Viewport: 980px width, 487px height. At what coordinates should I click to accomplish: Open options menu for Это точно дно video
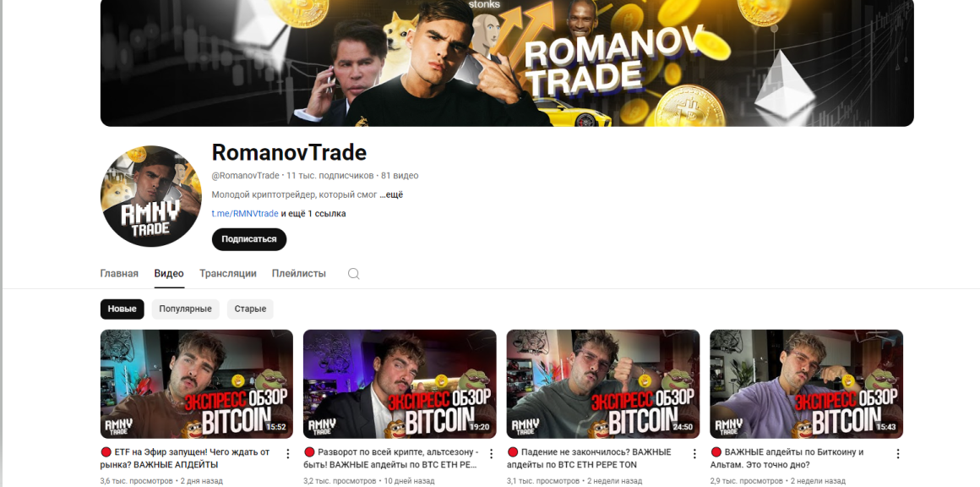pos(898,454)
